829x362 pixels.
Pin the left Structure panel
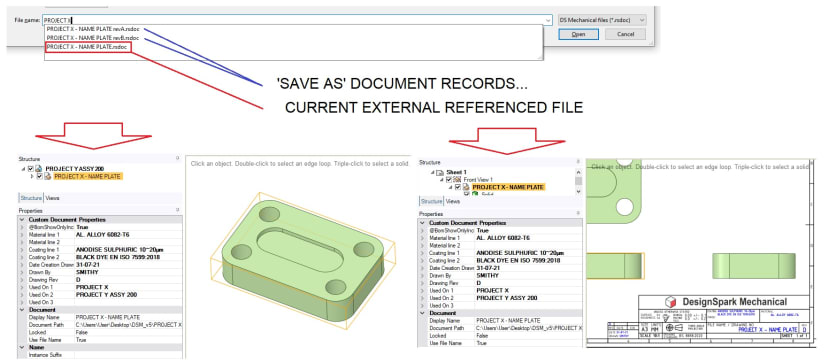[x=178, y=158]
